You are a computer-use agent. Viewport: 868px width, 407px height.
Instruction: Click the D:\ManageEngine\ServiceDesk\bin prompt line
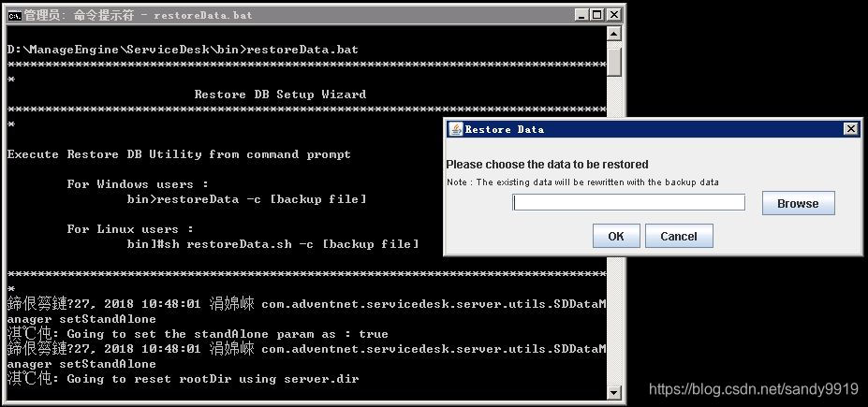pyautogui.click(x=183, y=50)
